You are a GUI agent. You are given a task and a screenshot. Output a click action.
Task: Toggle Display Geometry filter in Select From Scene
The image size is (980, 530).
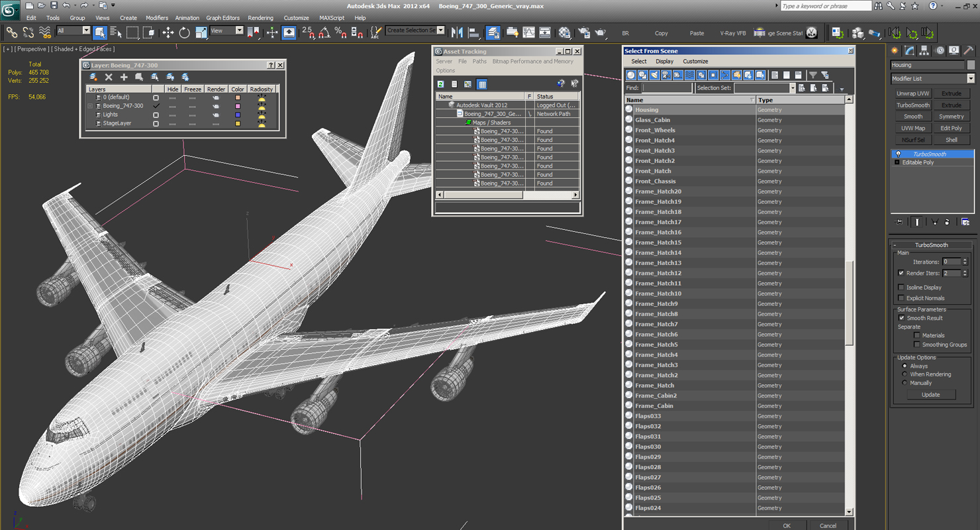point(631,76)
